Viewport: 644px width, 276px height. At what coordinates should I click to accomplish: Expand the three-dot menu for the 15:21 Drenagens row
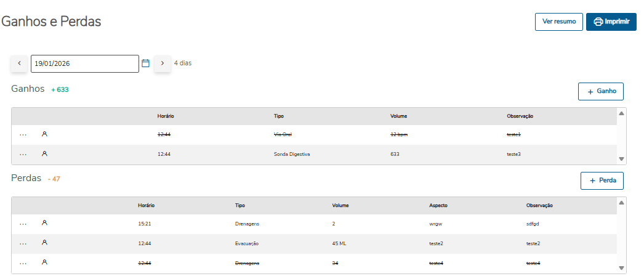pos(23,224)
